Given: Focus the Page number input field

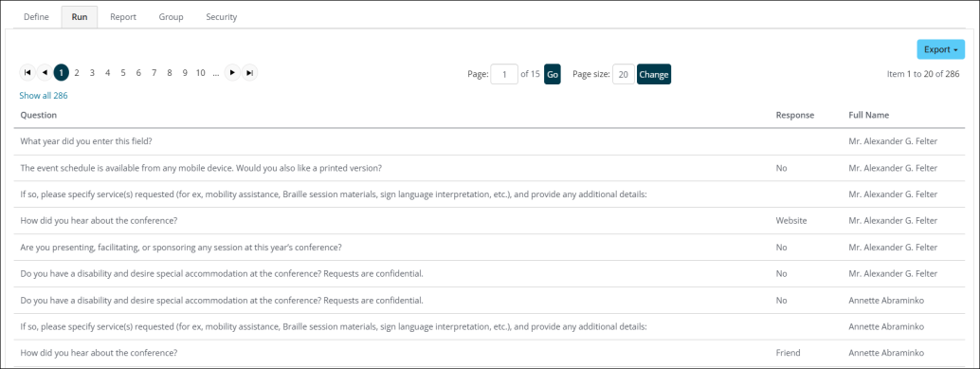Looking at the screenshot, I should (504, 74).
